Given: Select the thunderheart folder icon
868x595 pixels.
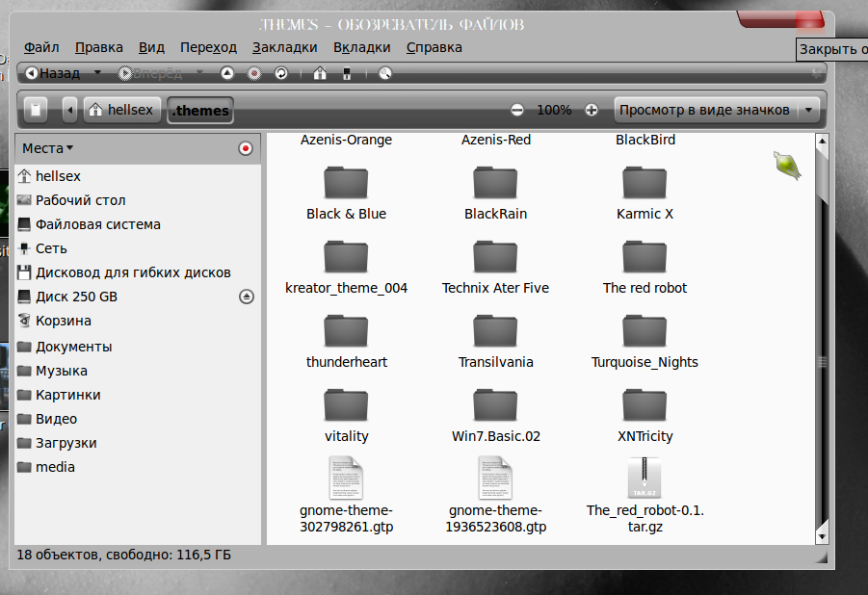Looking at the screenshot, I should coord(346,331).
